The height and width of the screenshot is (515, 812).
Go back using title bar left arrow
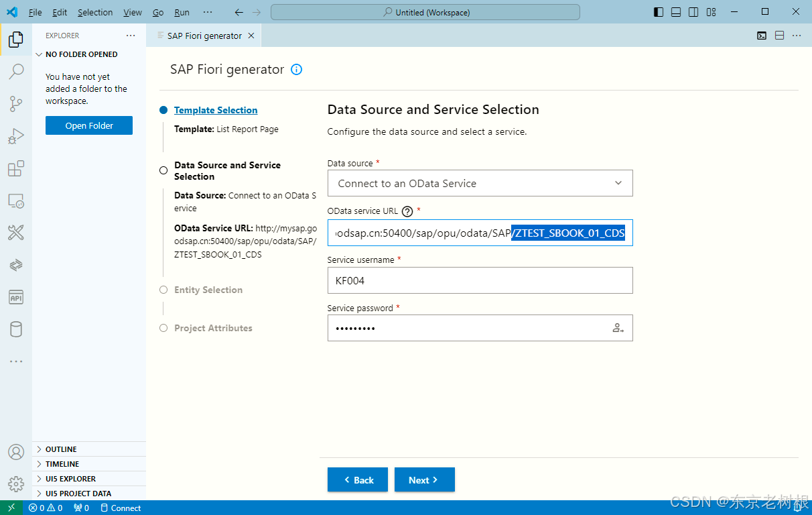coord(239,12)
